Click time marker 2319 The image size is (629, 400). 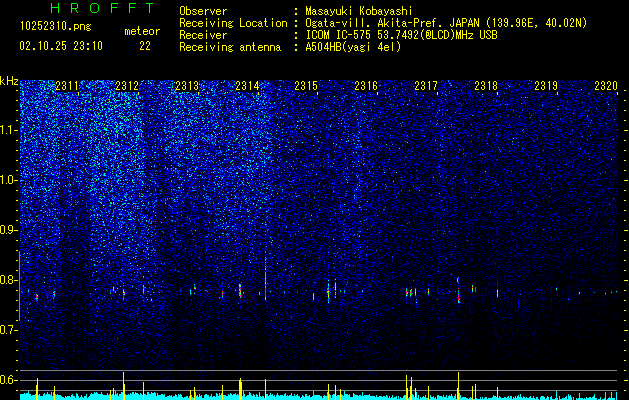click(546, 86)
